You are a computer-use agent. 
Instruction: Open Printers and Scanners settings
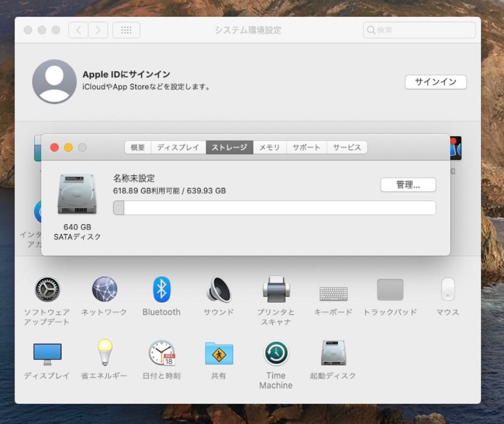276,290
